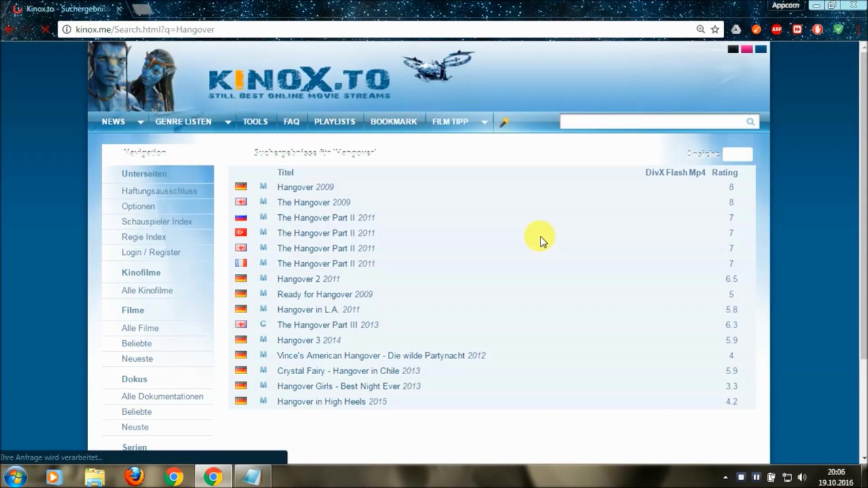This screenshot has height=488, width=868.
Task: Click the stop-loading X button
Action: tap(45, 30)
